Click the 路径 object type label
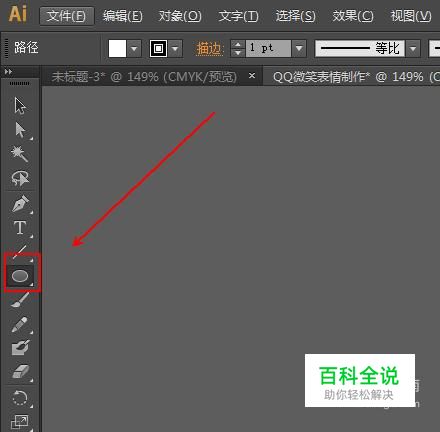 click(26, 48)
